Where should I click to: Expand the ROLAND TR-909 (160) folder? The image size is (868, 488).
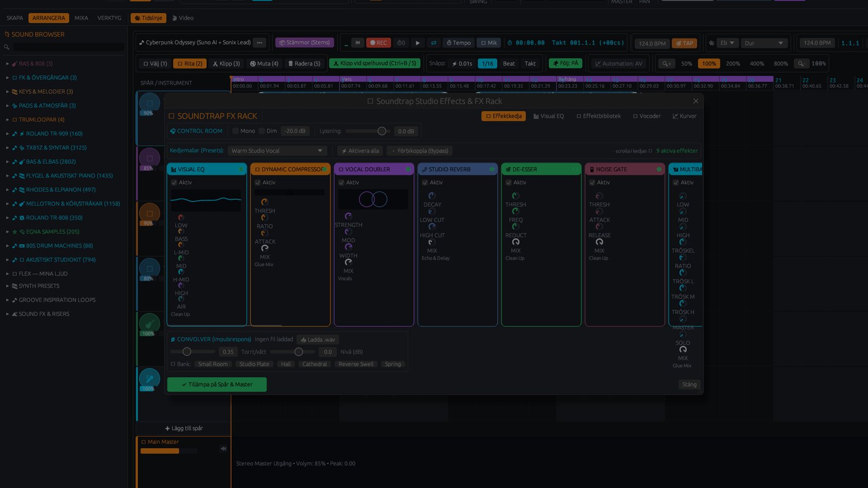click(8, 133)
